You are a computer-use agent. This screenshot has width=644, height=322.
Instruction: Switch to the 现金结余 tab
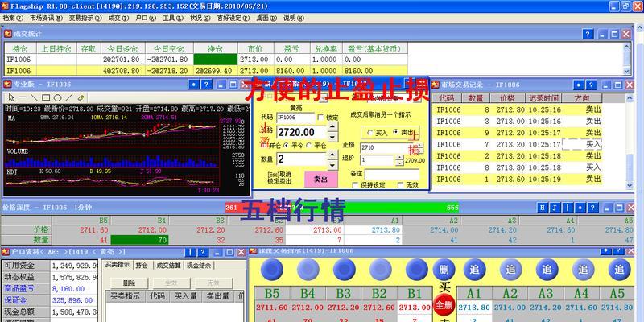coord(199,266)
